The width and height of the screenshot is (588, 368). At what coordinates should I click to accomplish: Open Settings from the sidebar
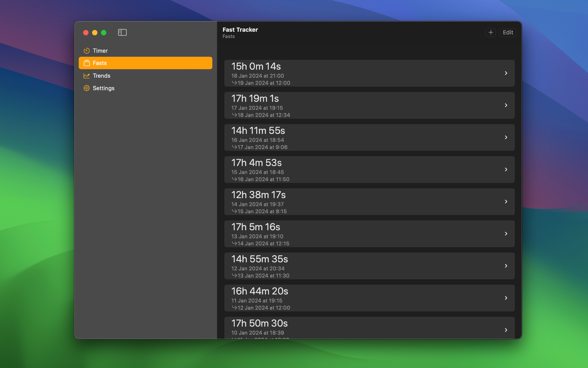[x=145, y=88]
